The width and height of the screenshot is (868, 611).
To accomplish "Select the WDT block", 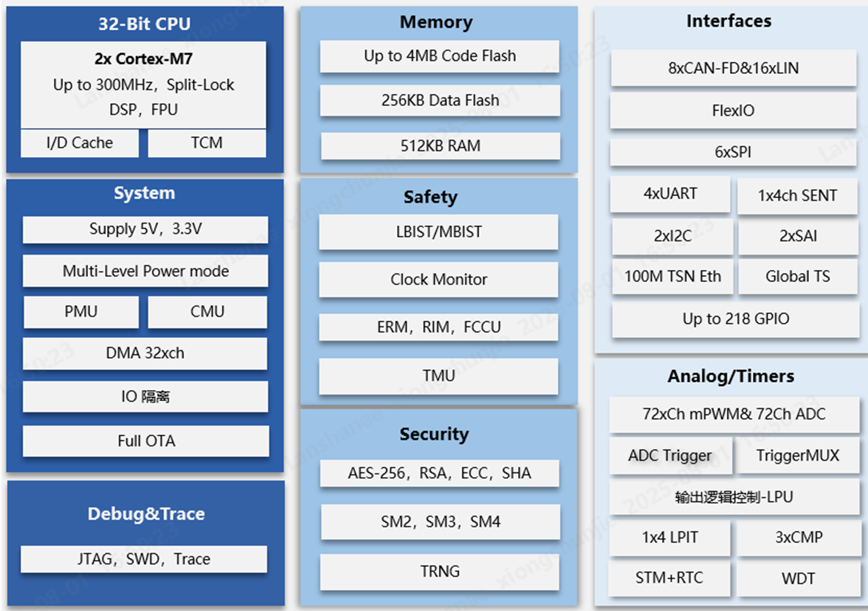I will click(x=798, y=579).
